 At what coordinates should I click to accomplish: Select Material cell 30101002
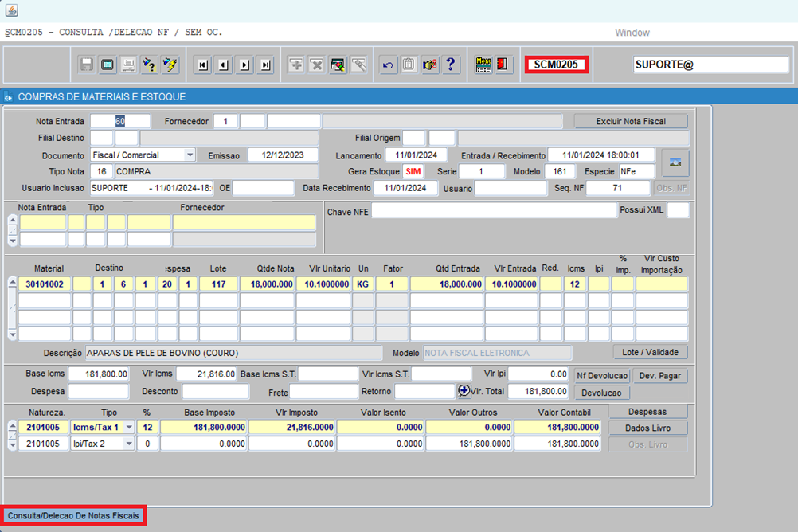click(45, 284)
